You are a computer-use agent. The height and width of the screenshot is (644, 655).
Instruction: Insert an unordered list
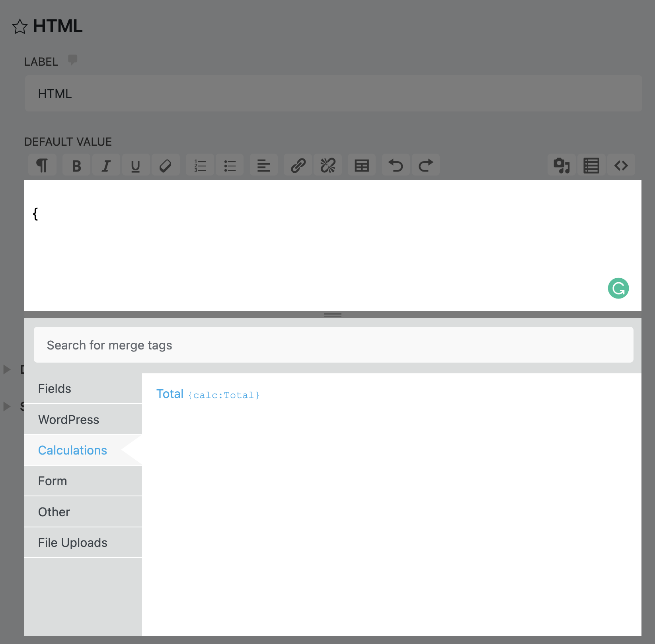click(230, 165)
